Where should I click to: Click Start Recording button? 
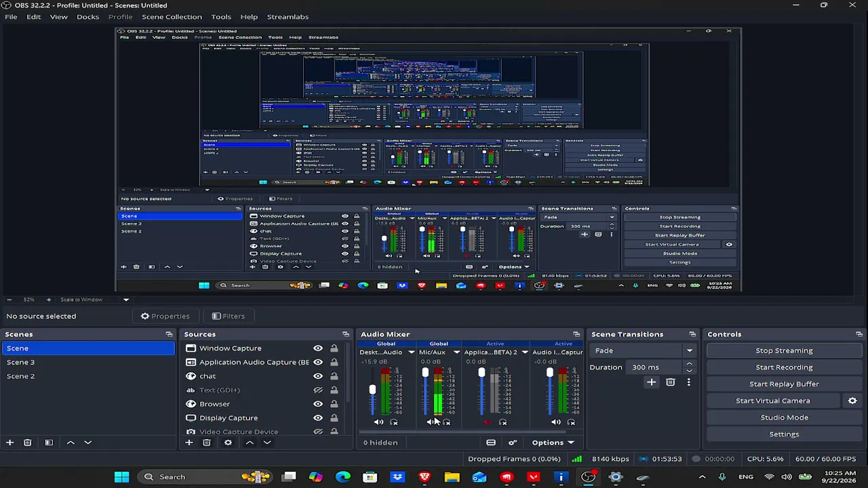point(784,367)
